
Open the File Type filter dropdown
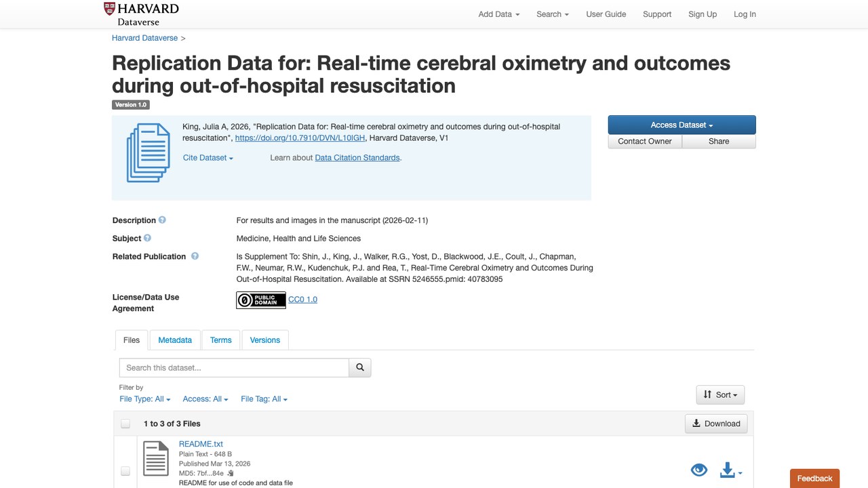(x=145, y=399)
